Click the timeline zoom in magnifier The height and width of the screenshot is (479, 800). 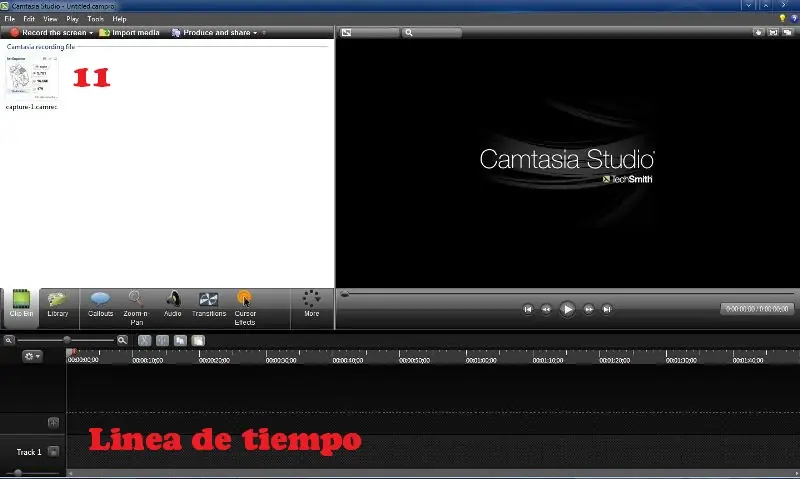click(x=122, y=340)
